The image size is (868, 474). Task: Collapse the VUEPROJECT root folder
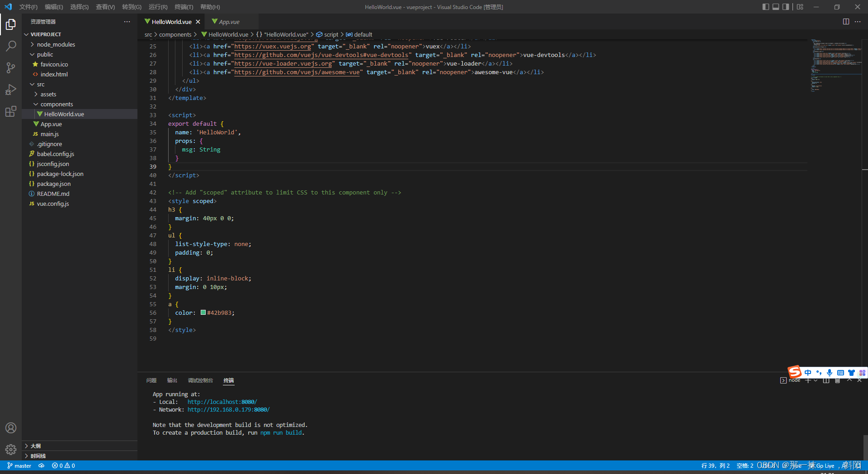(26, 34)
